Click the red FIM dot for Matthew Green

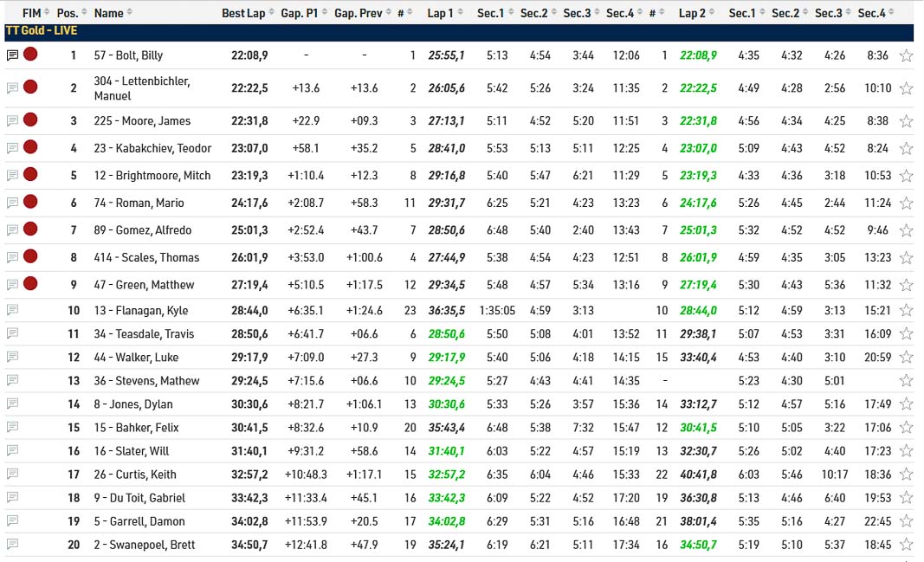30,284
